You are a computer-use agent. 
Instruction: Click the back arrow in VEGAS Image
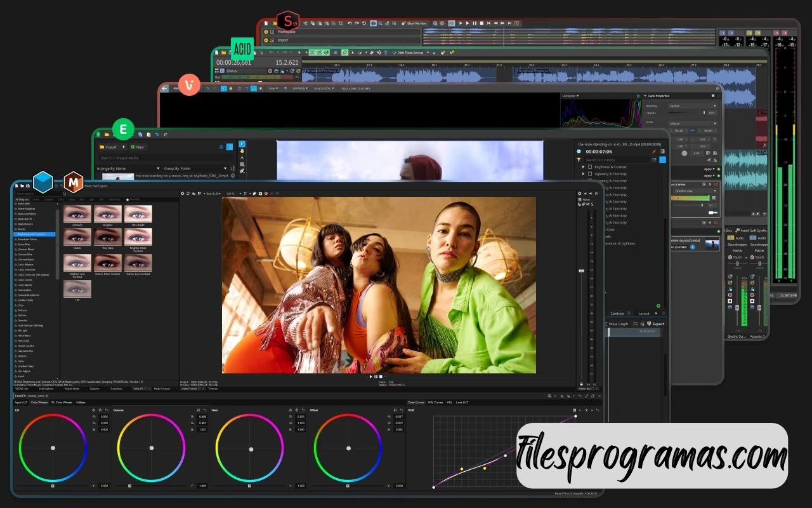tap(165, 89)
